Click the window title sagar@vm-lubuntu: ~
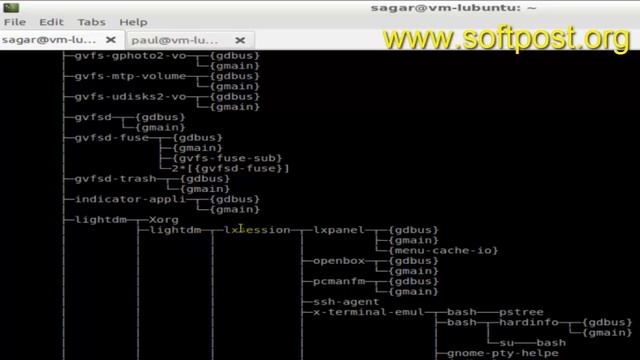The width and height of the screenshot is (640, 360). point(453,8)
